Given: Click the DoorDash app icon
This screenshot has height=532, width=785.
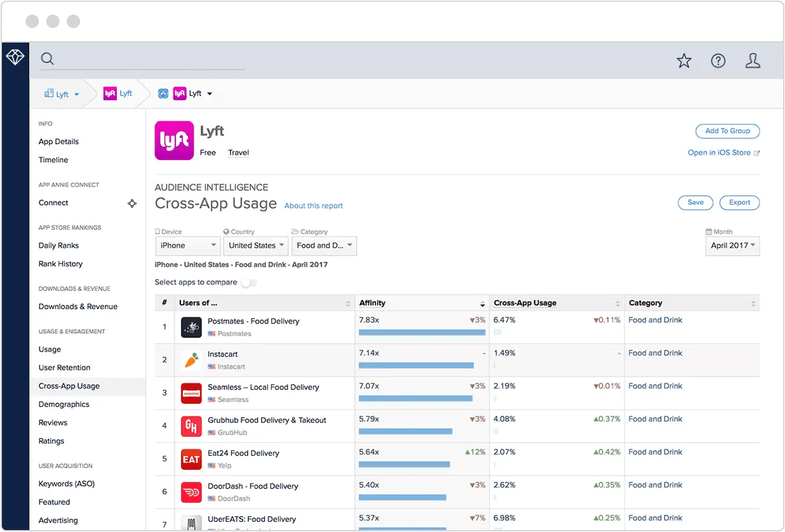Looking at the screenshot, I should pyautogui.click(x=191, y=492).
